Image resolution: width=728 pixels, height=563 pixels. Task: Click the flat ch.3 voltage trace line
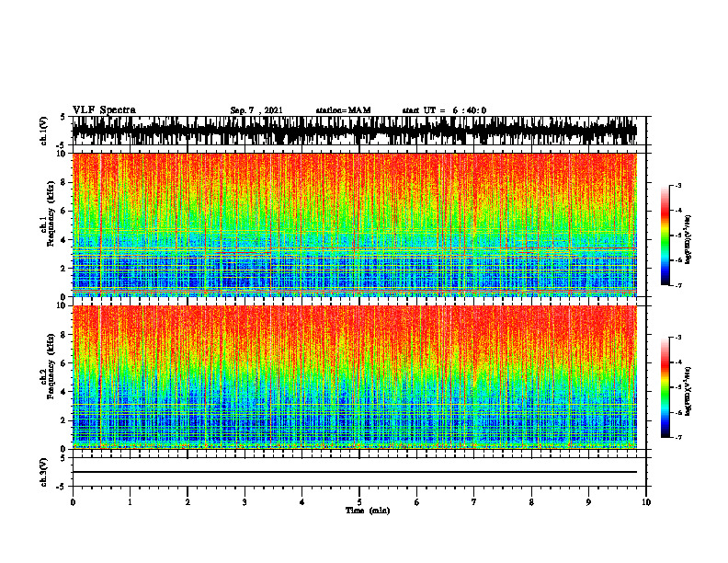354,472
